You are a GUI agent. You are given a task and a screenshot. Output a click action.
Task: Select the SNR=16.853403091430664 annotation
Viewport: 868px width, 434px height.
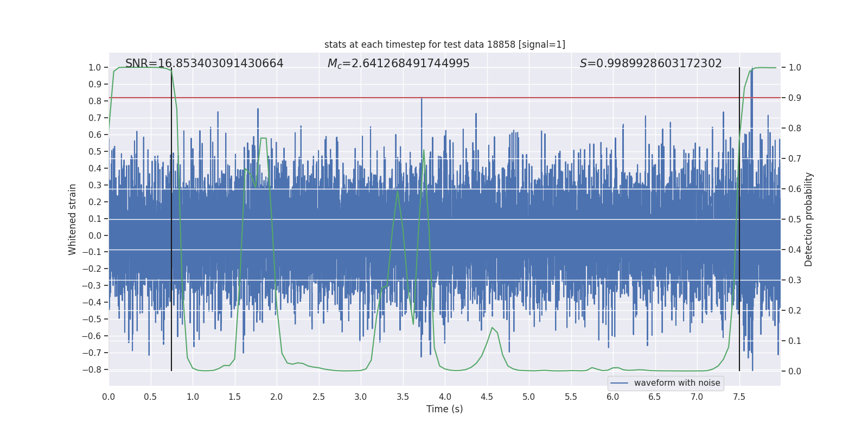(205, 63)
